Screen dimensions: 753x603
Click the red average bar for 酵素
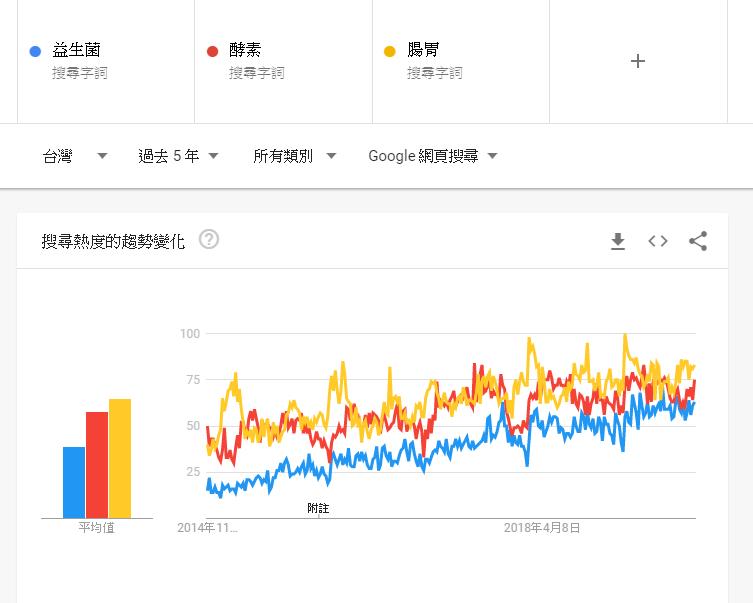point(97,465)
